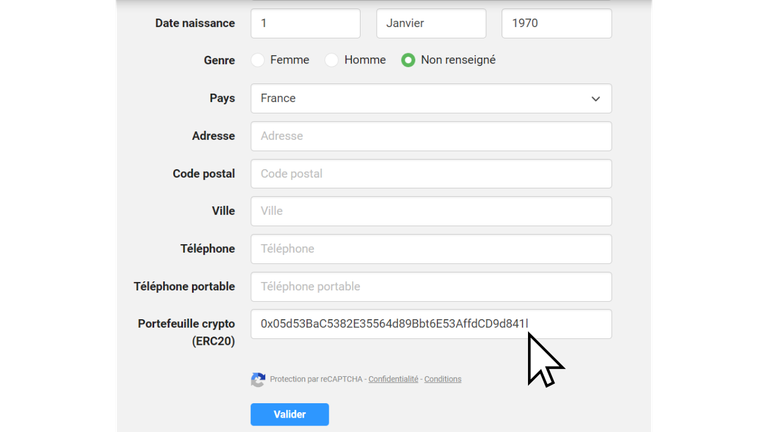Click the Protection par reCAPTCHA text
Image resolution: width=768 pixels, height=432 pixels.
pos(316,379)
